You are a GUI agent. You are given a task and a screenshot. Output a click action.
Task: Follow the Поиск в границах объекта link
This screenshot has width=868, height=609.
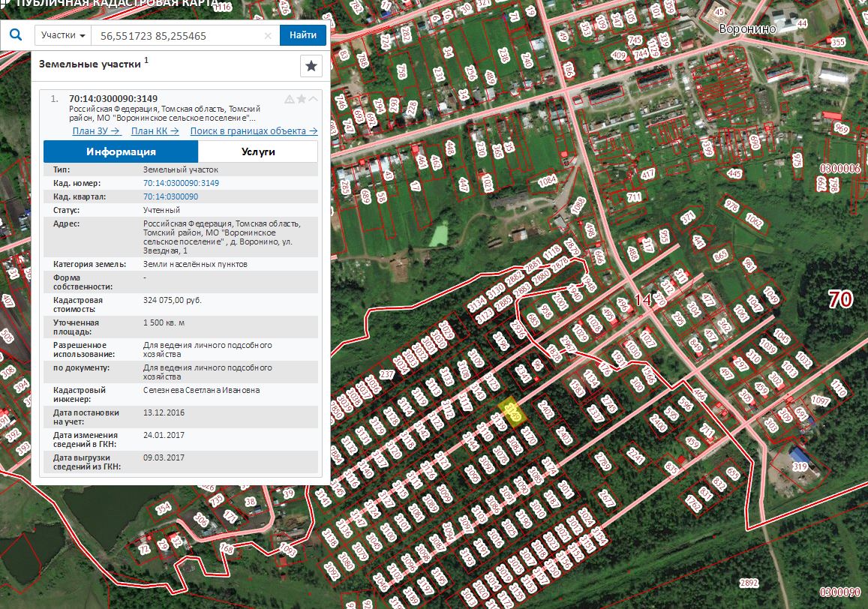254,130
